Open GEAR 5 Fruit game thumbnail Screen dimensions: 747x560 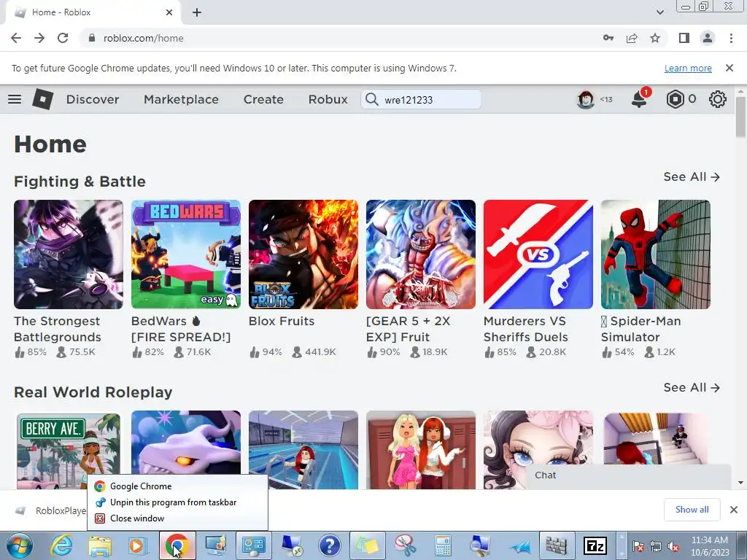point(421,254)
